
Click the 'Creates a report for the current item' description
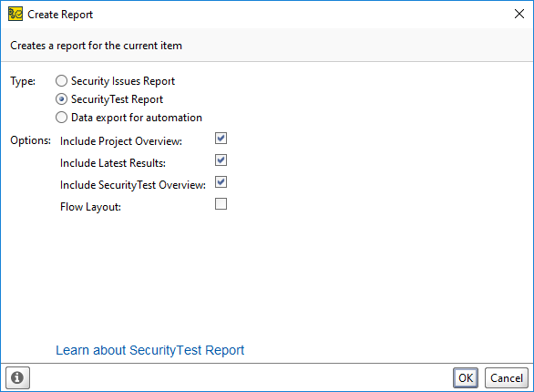click(x=96, y=46)
